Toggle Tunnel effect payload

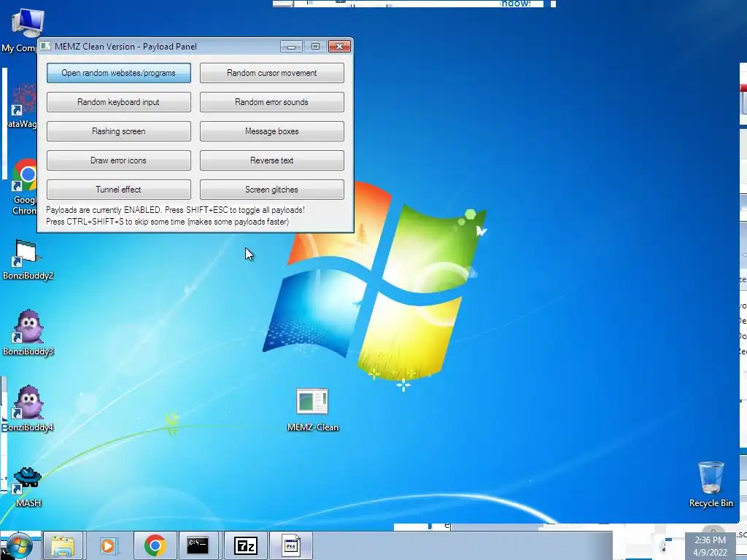(x=119, y=190)
